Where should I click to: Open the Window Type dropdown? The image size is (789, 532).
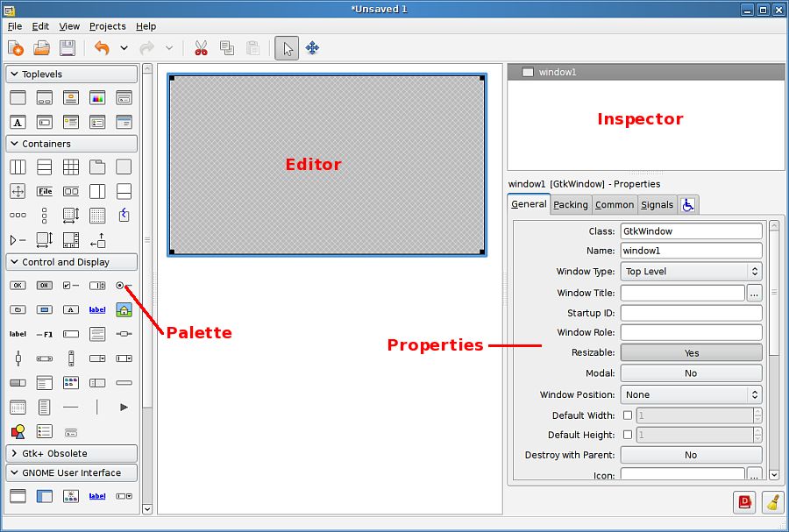691,272
